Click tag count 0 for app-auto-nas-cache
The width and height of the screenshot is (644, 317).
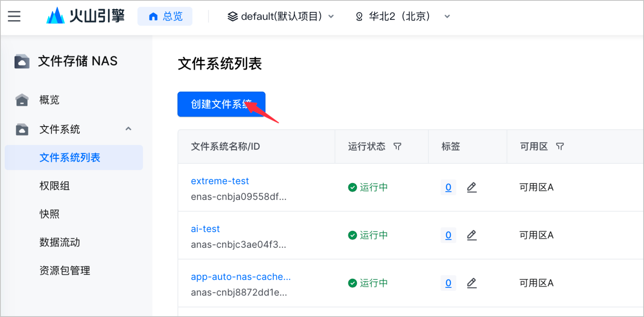(x=448, y=283)
